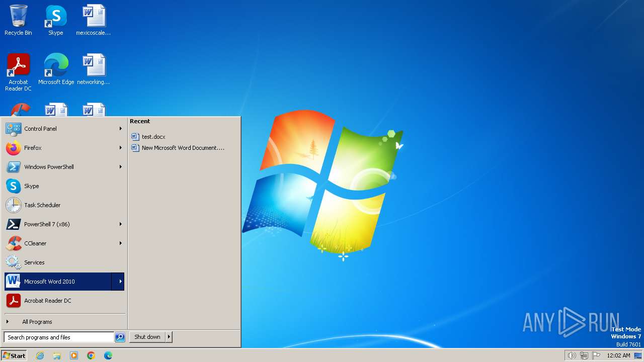
Task: Click the taskbar clock 12:02 AM
Action: coord(618,355)
